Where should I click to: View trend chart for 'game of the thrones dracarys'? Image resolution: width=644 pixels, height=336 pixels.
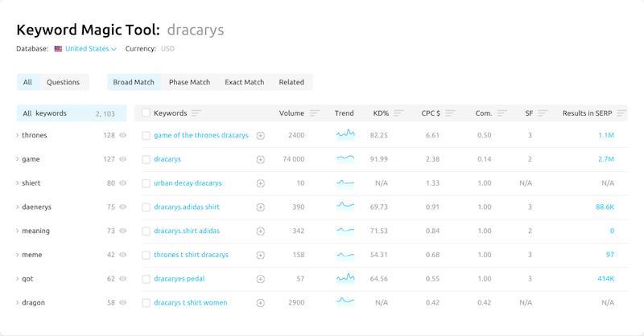pyautogui.click(x=345, y=134)
